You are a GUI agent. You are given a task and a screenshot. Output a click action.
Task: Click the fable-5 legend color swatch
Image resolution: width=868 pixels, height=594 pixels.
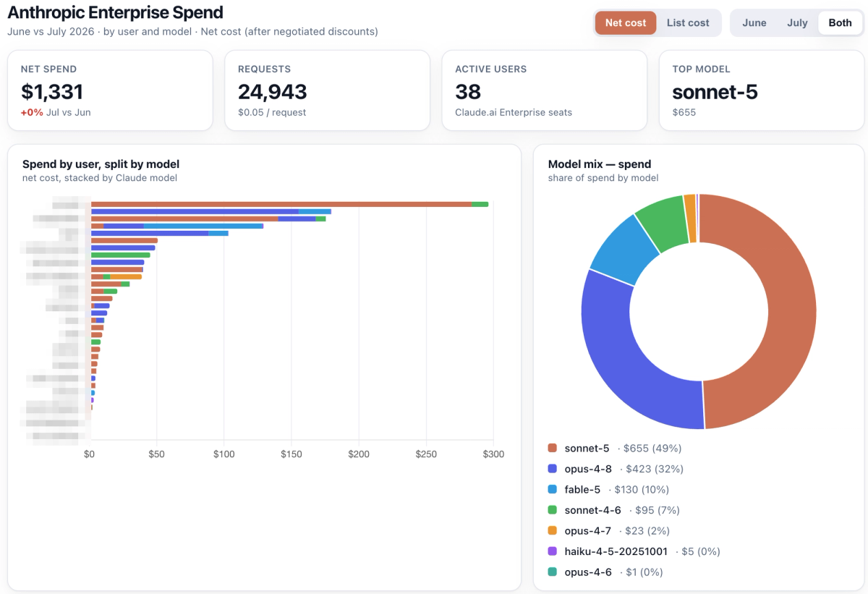click(x=553, y=490)
